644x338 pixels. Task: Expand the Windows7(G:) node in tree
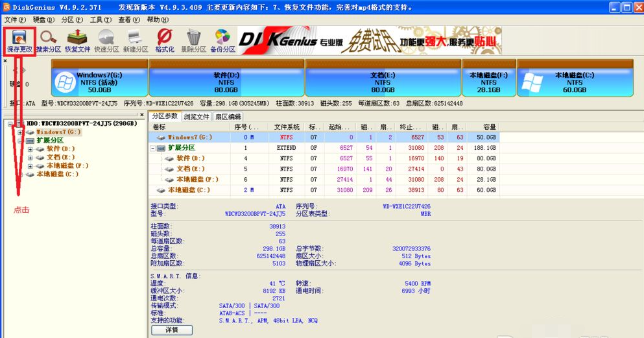click(19, 132)
